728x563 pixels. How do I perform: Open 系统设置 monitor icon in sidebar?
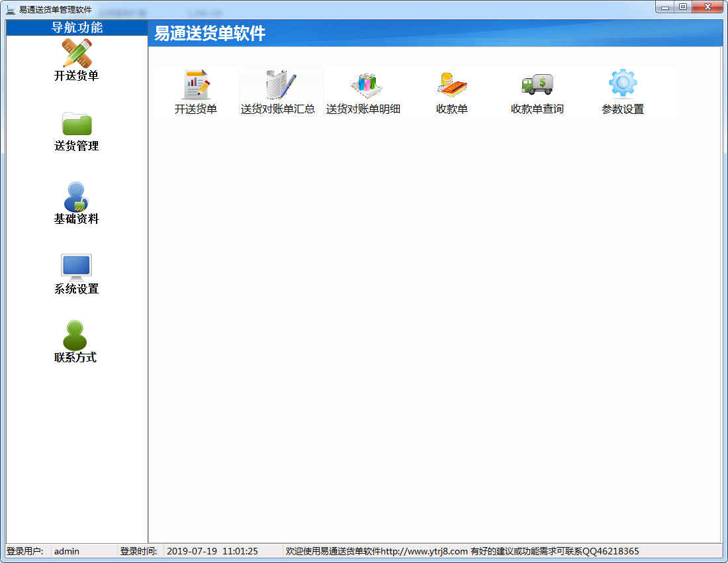click(x=76, y=274)
